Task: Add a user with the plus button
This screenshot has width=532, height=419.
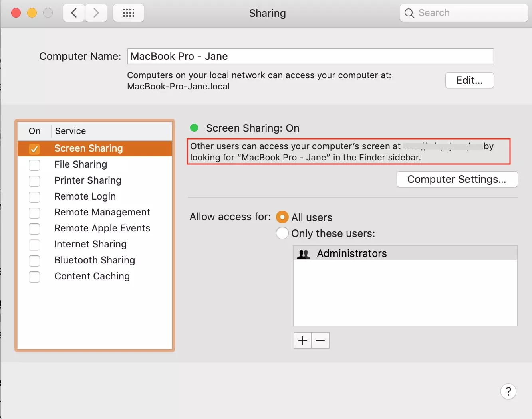Action: [x=303, y=340]
